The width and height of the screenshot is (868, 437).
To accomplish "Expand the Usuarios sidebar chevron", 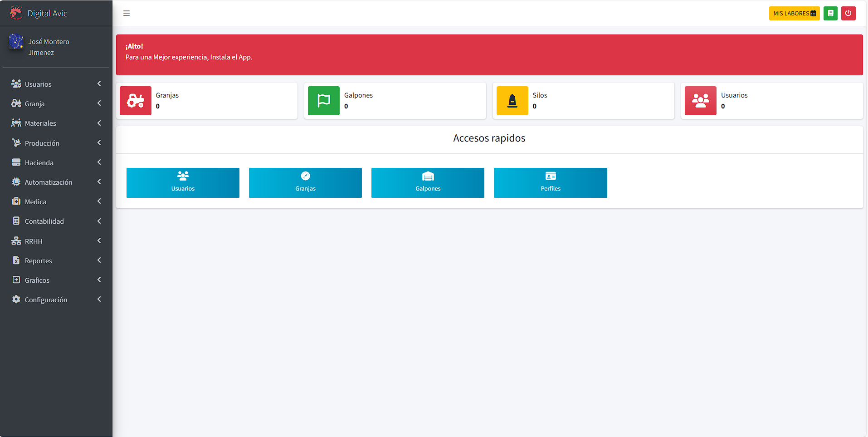I will [99, 84].
